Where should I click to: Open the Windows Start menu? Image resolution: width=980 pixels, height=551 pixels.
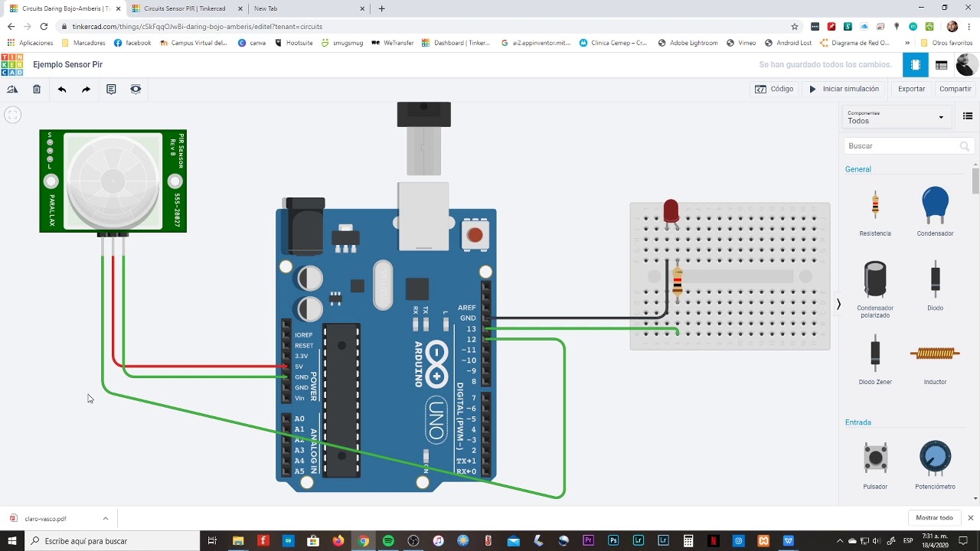[x=12, y=540]
